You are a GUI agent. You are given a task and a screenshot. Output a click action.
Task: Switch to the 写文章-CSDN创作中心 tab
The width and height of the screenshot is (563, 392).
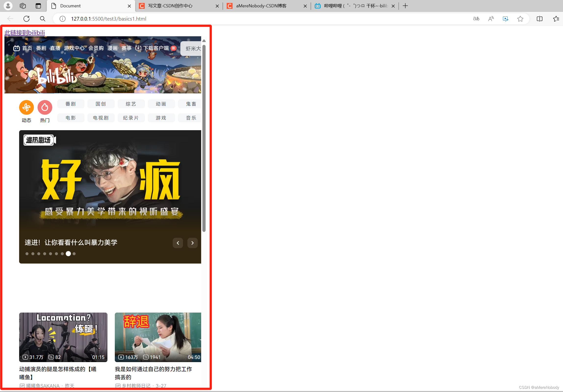coord(170,6)
